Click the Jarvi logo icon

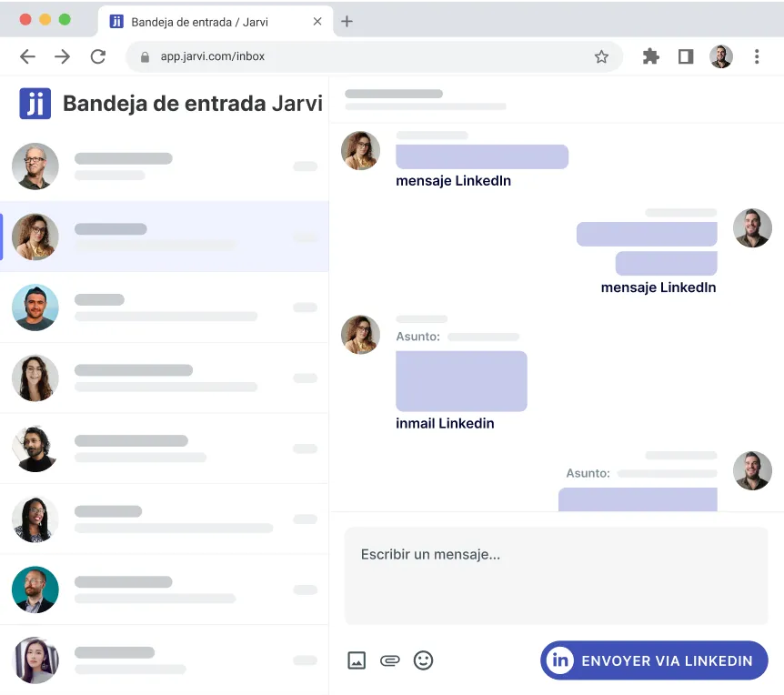tap(35, 104)
